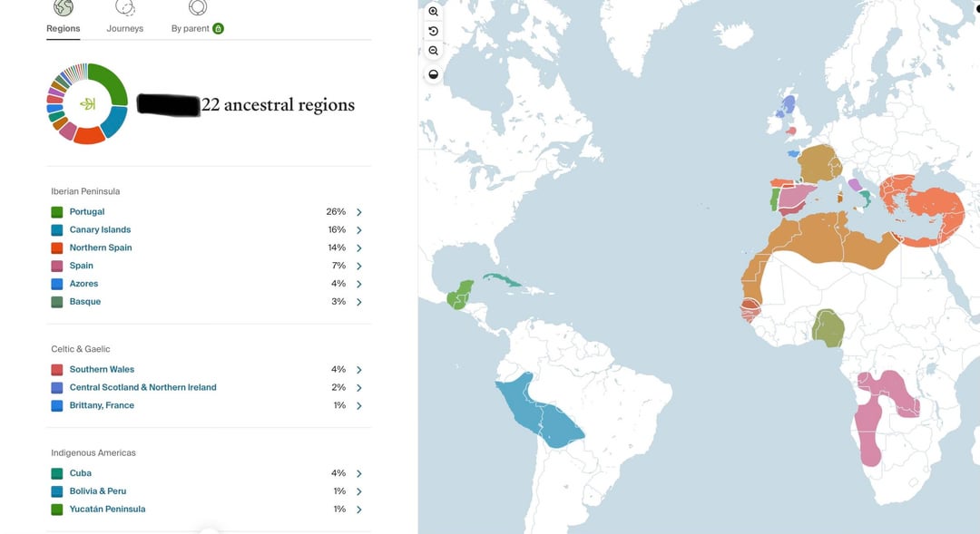Expand the Southern Wales chevron arrow

[x=359, y=370]
